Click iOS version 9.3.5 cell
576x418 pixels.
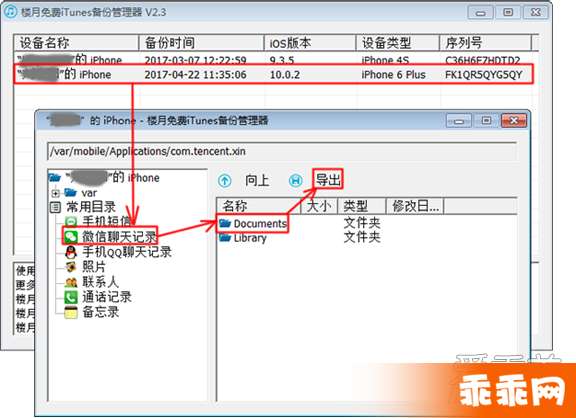pos(282,60)
